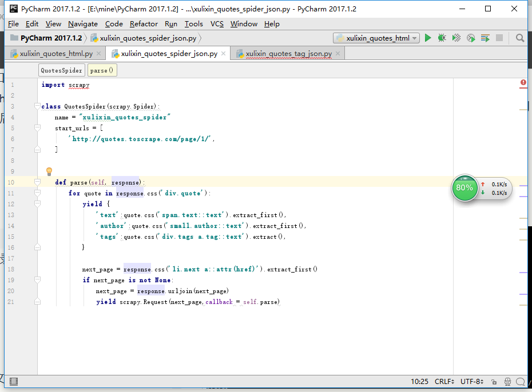
Task: Collapse the if block fold on line 19
Action: 37,280
